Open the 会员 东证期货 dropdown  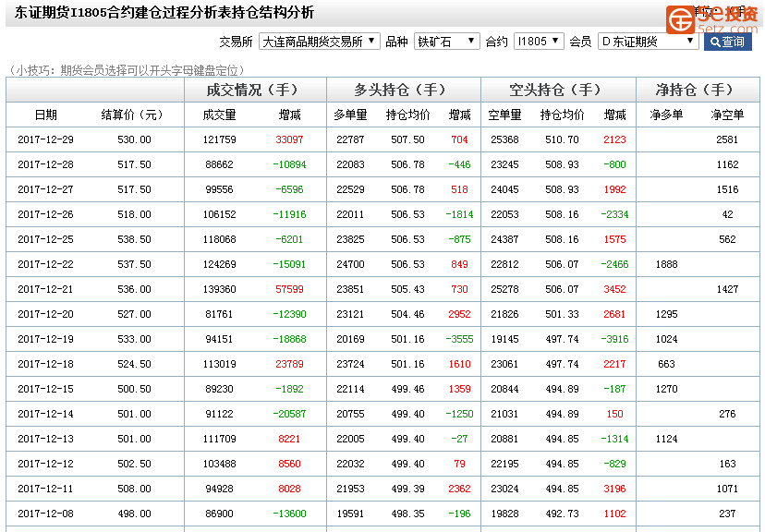pyautogui.click(x=649, y=42)
